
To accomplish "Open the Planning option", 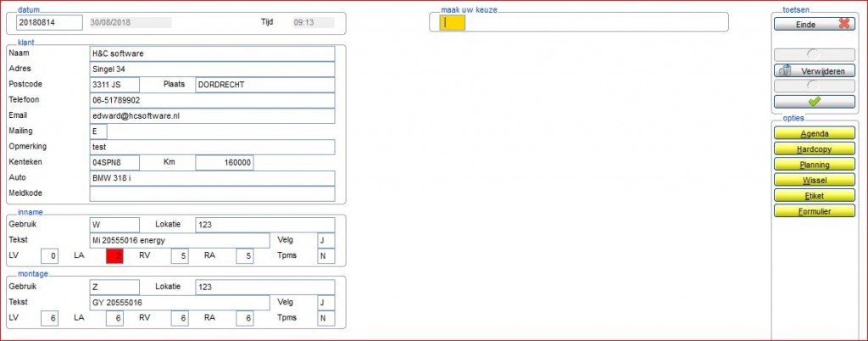I will click(815, 165).
